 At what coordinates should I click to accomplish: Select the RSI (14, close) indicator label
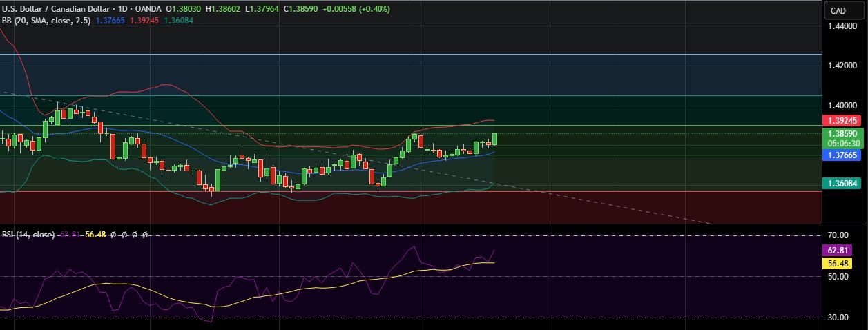tap(28, 235)
